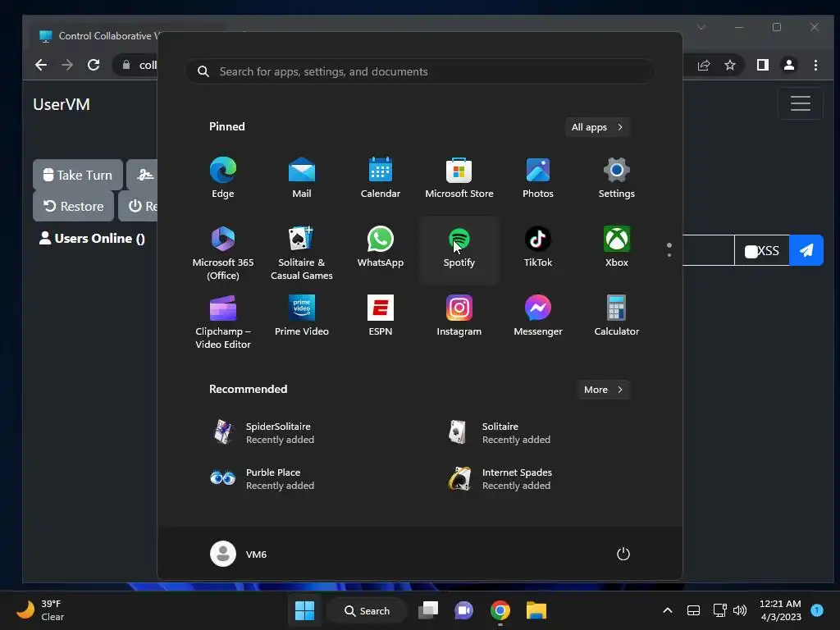Launch the Calendar app

381,178
